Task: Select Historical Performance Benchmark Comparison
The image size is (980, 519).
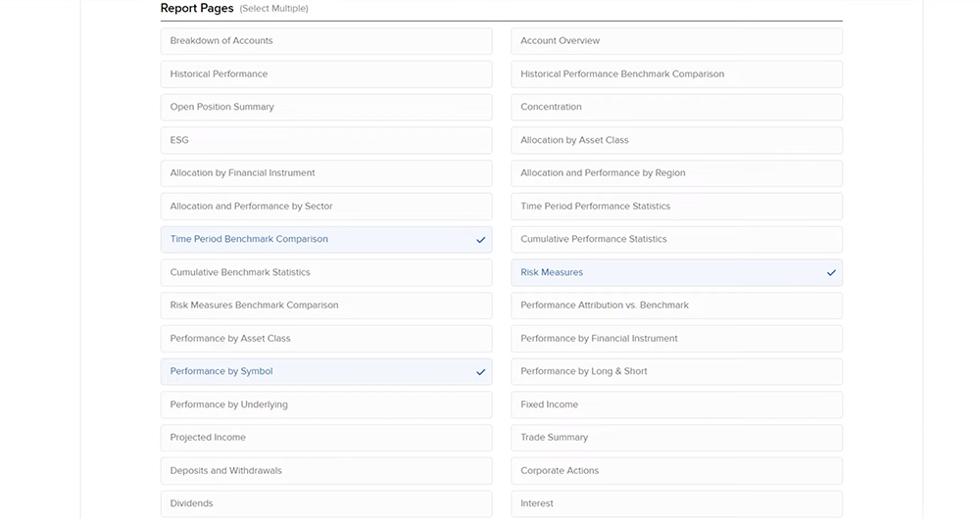Action: click(676, 74)
